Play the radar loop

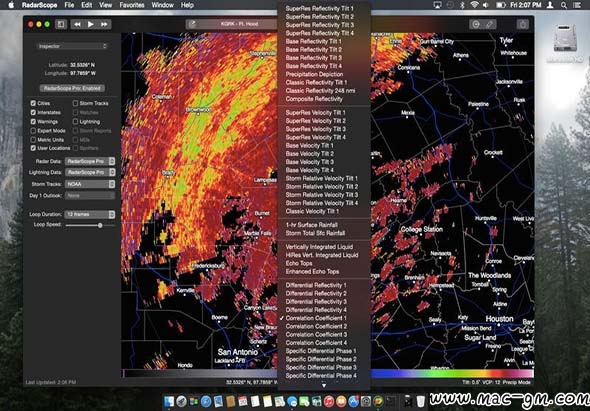(91, 24)
